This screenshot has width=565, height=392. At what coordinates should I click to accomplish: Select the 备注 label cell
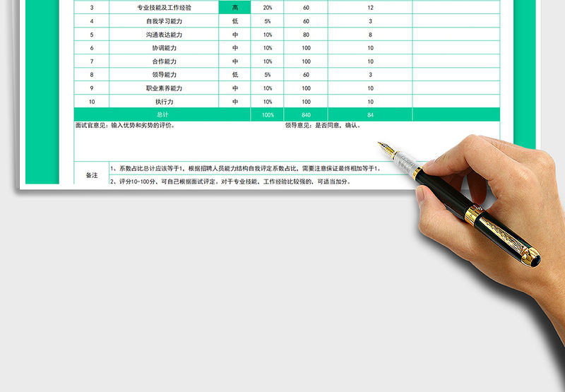[92, 174]
